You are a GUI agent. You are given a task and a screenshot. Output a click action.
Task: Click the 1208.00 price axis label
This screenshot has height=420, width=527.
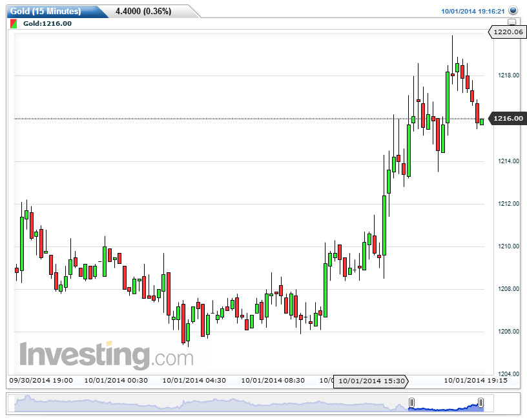(x=508, y=289)
